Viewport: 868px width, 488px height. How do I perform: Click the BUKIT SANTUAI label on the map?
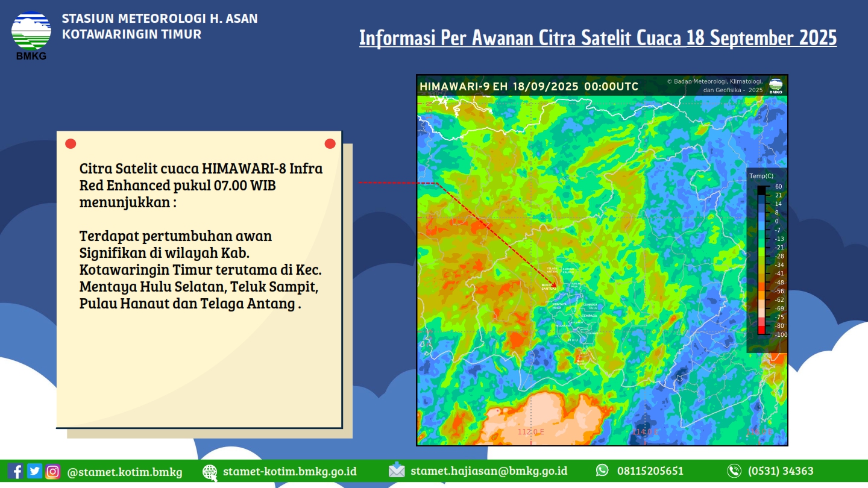549,287
